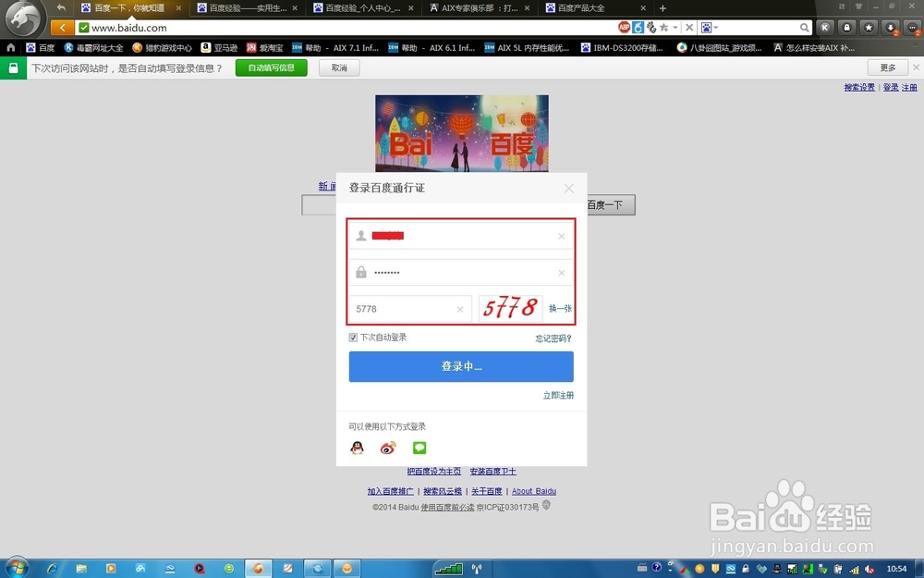Open the 百度 bookmark
This screenshot has width=924, height=578.
tap(40, 48)
